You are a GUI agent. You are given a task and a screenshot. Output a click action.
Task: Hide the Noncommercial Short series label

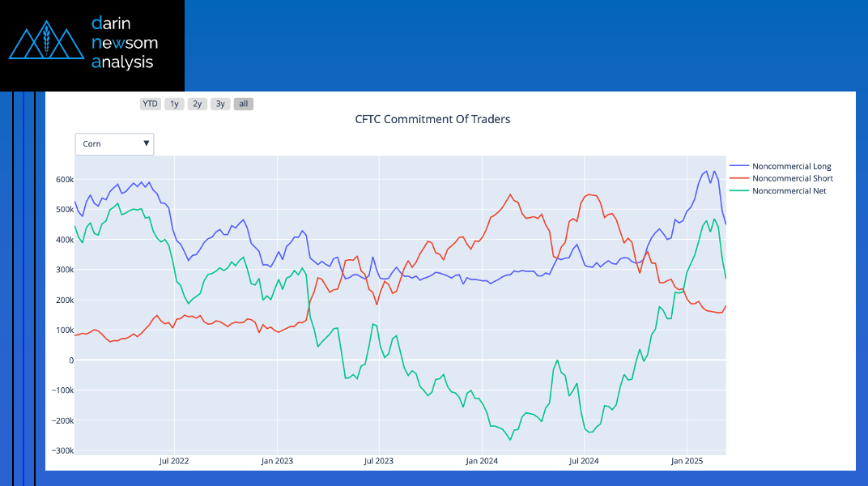point(792,178)
